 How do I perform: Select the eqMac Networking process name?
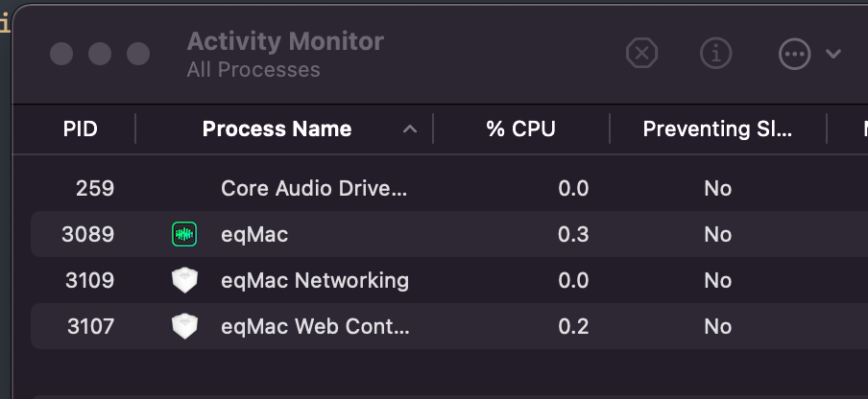315,280
